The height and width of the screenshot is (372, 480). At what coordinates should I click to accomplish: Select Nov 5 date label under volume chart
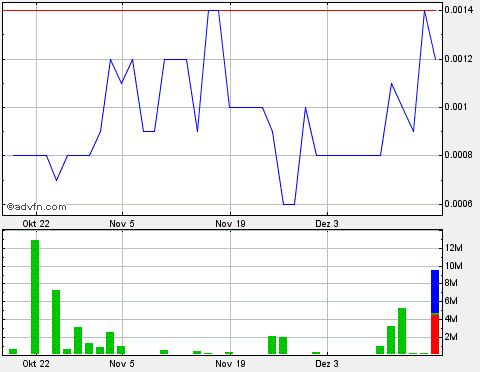click(x=122, y=363)
